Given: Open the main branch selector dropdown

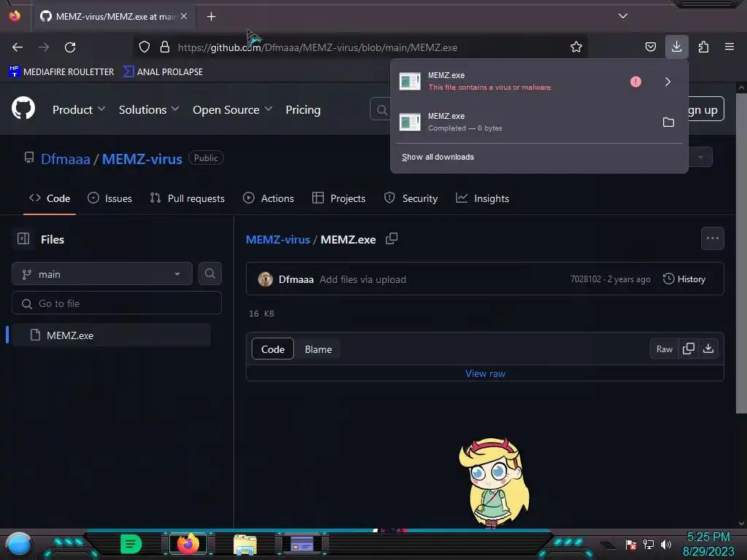Looking at the screenshot, I should click(x=102, y=274).
